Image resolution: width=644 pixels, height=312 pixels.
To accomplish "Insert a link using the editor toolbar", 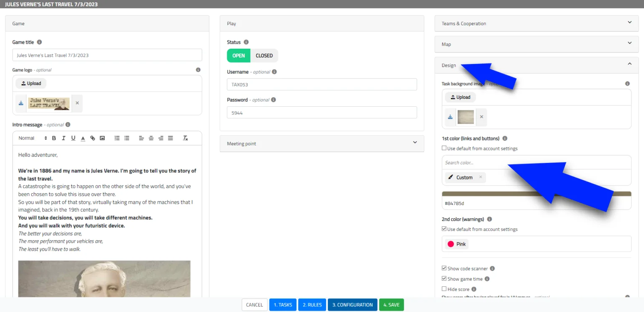I will point(93,138).
